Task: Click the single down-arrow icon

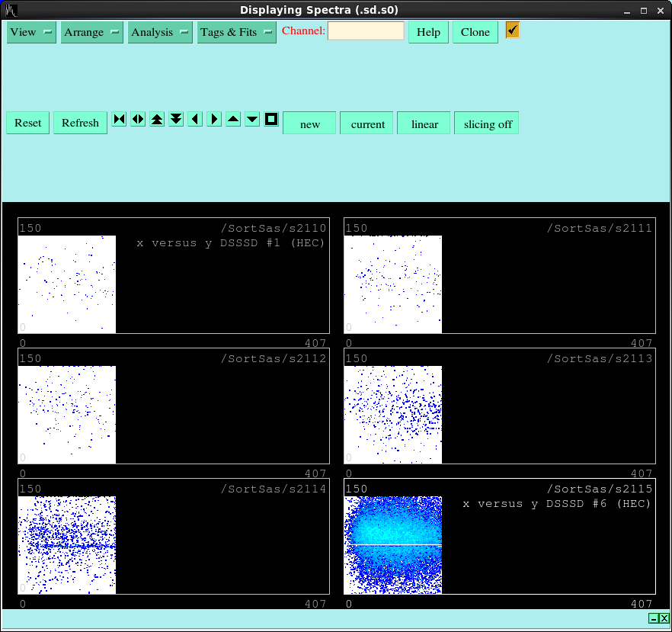Action: tap(252, 120)
